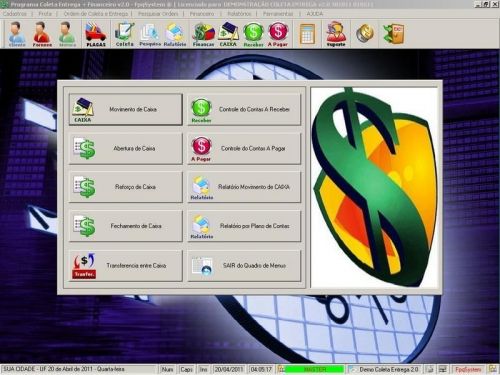Open the AJUDA menu

[x=315, y=14]
